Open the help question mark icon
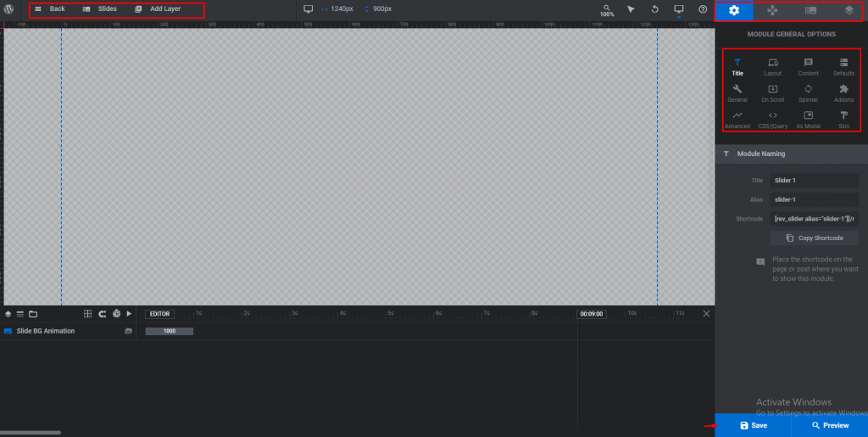Viewport: 868px width, 437px height. 703,9
